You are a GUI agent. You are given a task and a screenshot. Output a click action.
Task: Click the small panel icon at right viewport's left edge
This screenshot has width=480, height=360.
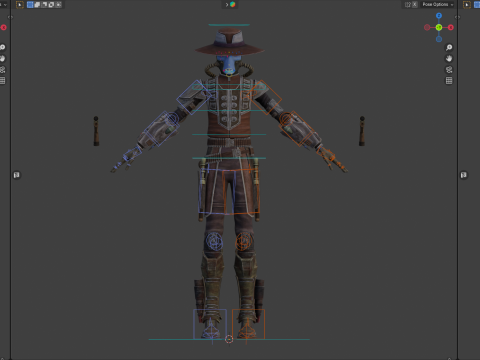(464, 175)
